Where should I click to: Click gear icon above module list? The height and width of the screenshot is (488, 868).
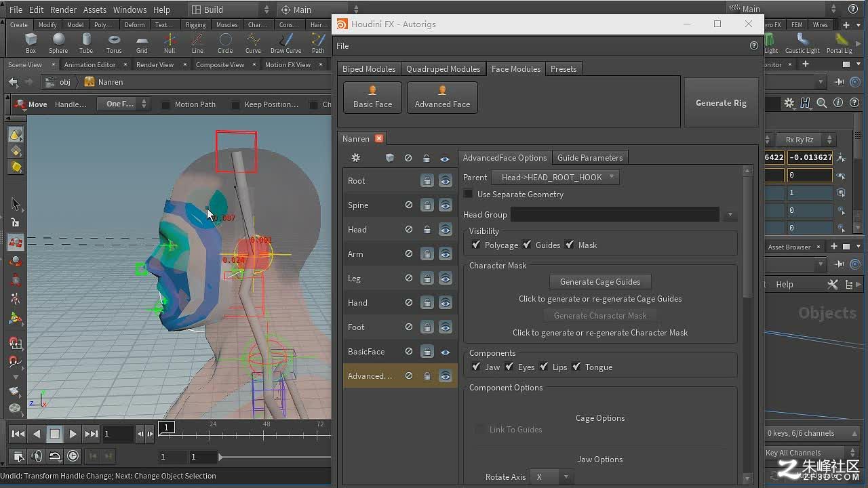[355, 158]
